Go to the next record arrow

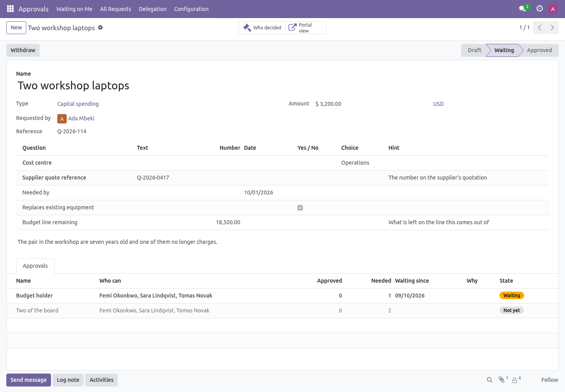click(552, 27)
